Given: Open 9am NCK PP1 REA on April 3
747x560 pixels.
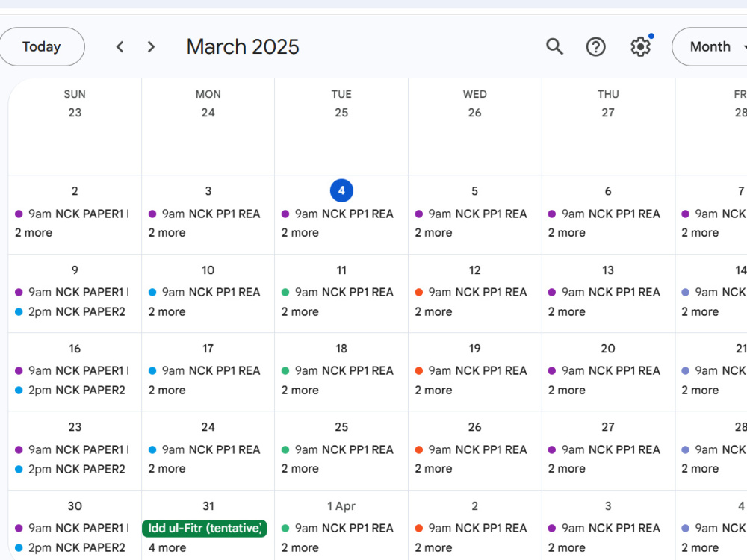Looking at the screenshot, I should click(x=605, y=529).
